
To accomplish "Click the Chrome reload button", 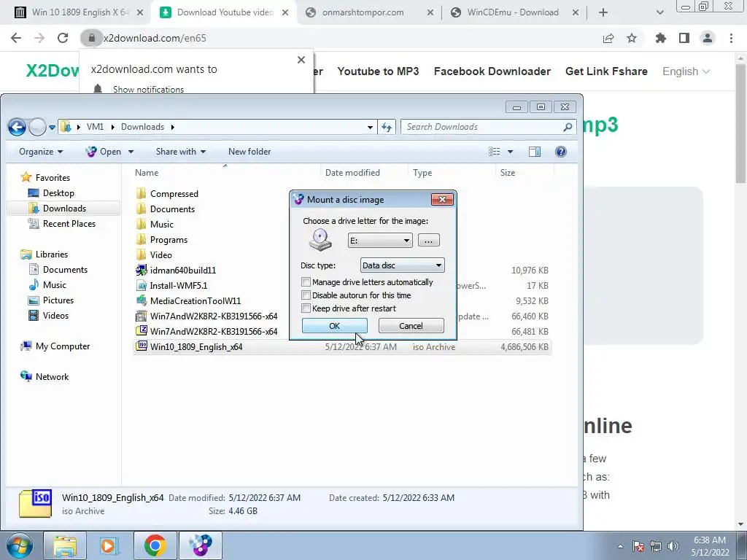I will point(63,38).
